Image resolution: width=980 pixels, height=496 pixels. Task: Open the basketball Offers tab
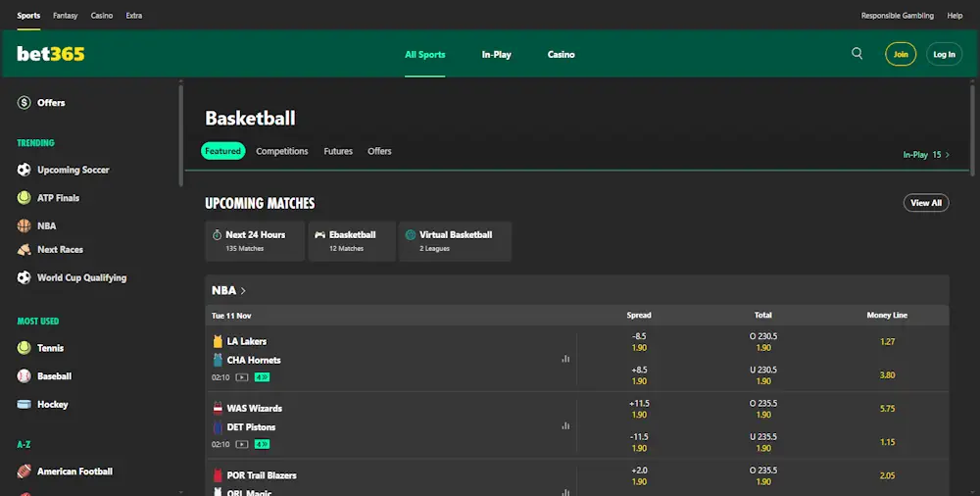click(x=379, y=151)
